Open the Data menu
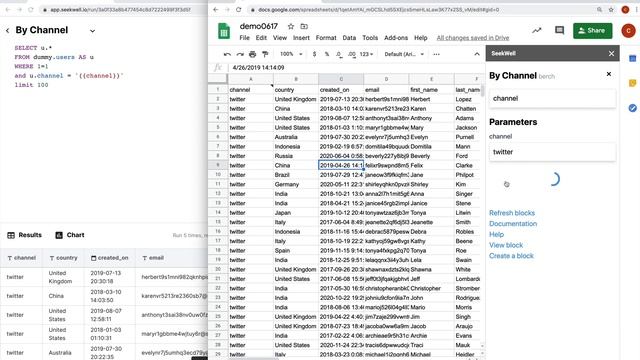 click(349, 38)
